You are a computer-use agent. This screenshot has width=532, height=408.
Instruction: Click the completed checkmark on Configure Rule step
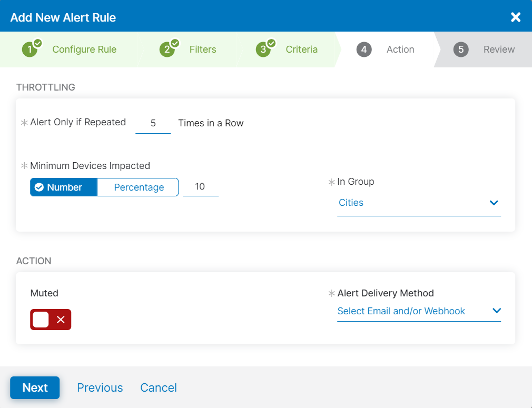pyautogui.click(x=38, y=43)
